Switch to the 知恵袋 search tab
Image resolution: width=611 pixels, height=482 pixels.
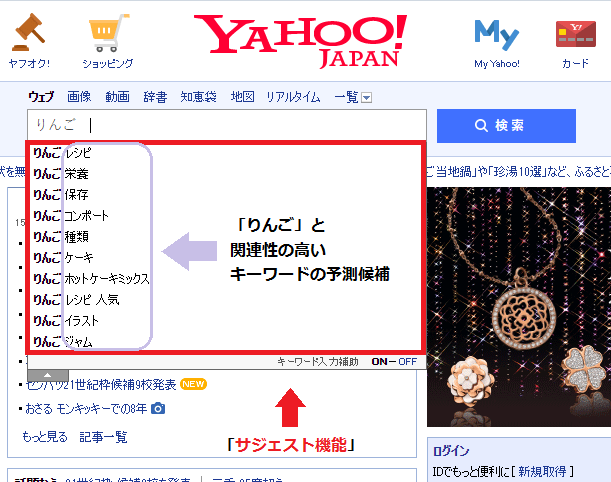[198, 96]
